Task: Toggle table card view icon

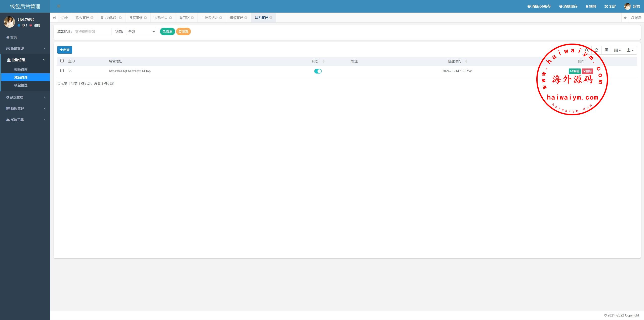Action: 607,50
